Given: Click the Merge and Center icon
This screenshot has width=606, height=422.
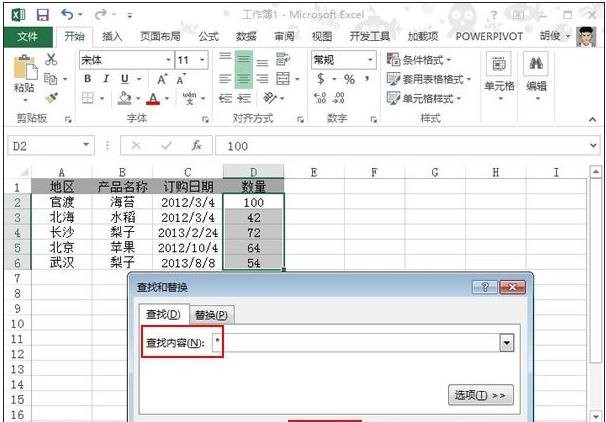Looking at the screenshot, I should tap(283, 79).
